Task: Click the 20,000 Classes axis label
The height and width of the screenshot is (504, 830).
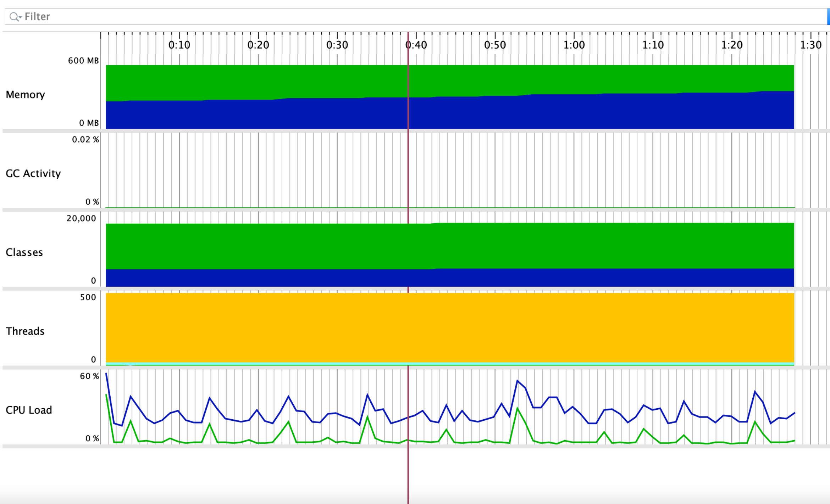Action: pos(81,218)
